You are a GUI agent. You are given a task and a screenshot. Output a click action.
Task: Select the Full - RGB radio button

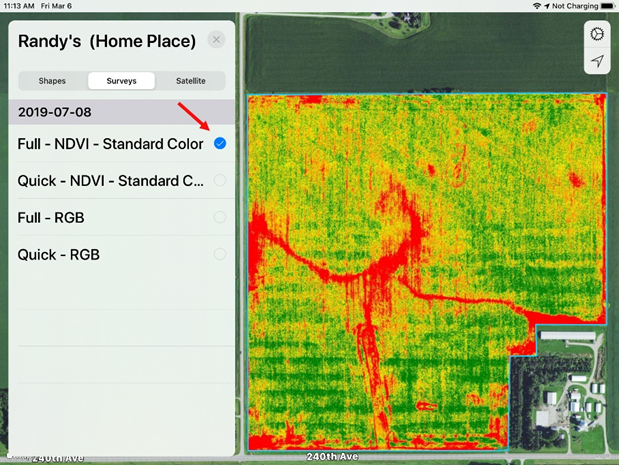pos(220,217)
